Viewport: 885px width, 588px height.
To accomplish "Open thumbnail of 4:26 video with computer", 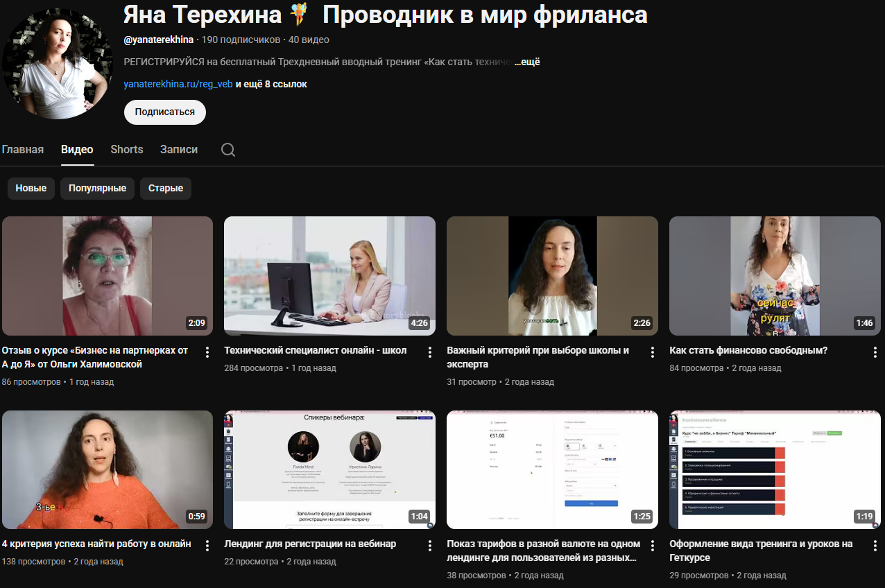I will [x=330, y=276].
